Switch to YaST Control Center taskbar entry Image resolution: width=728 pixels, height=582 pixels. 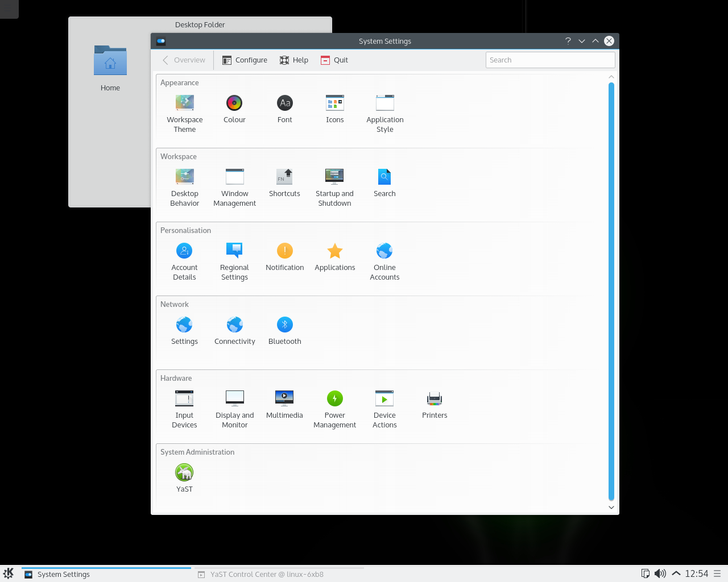point(279,574)
